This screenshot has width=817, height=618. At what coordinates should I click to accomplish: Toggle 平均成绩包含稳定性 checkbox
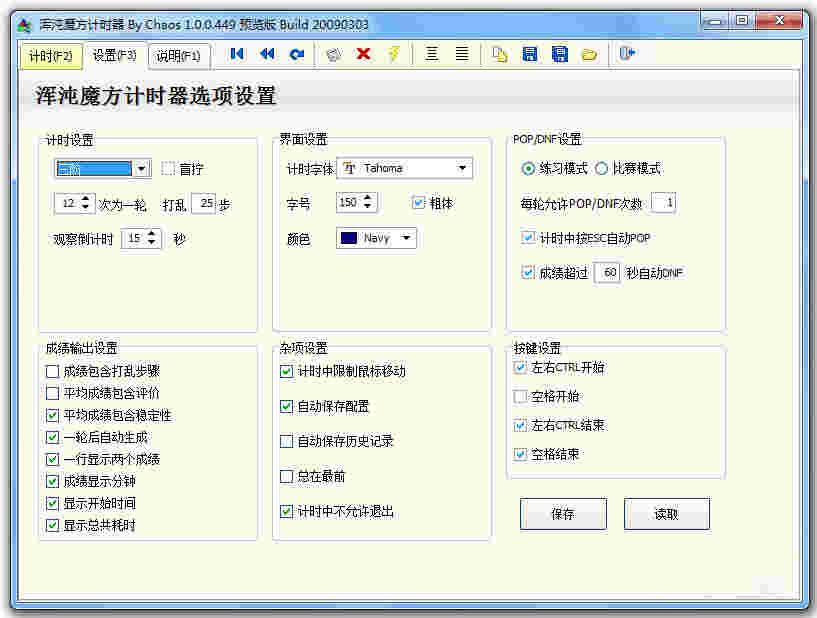pyautogui.click(x=53, y=415)
